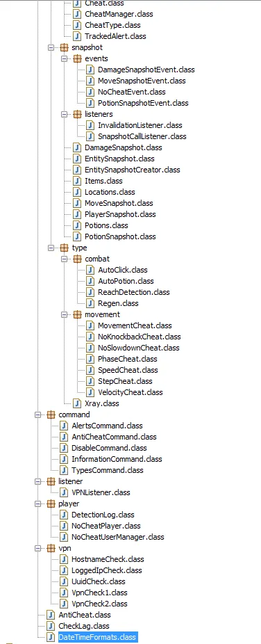Screen dimensions: 261x644
Task: Open EntitySnapshotCreator.class
Action: coord(133,170)
